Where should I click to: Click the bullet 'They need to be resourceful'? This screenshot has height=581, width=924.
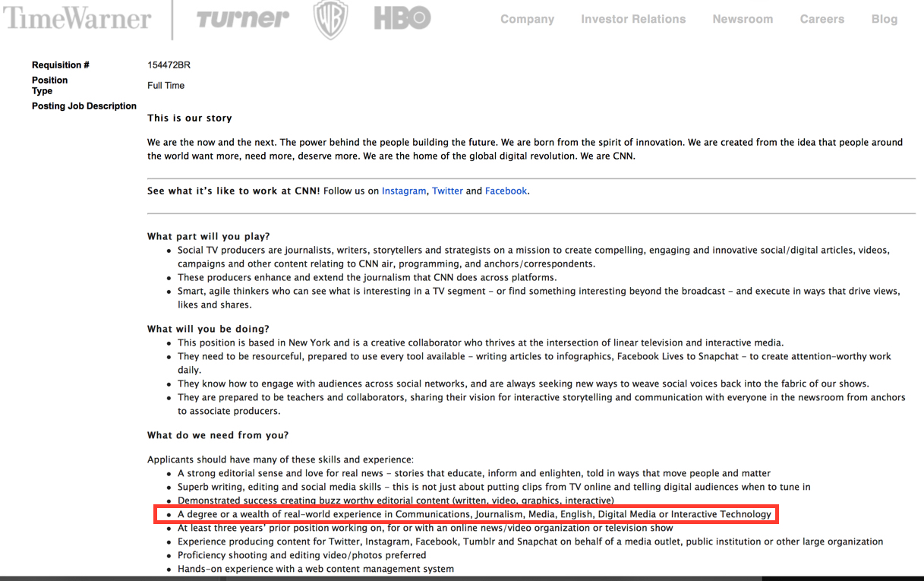tap(535, 363)
